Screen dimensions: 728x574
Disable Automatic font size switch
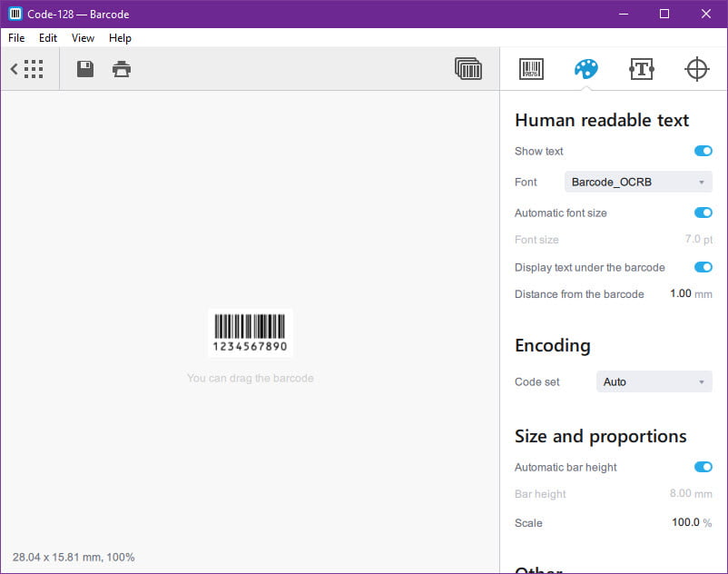click(703, 213)
